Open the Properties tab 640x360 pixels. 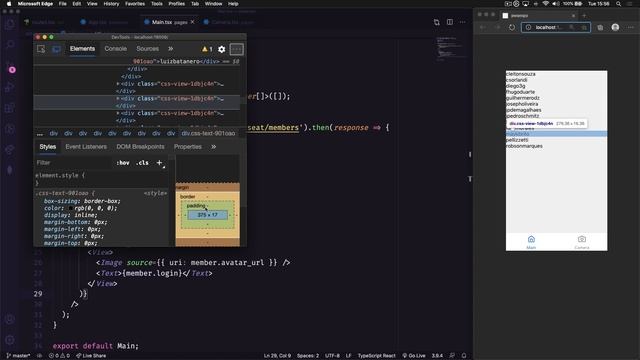[188, 147]
